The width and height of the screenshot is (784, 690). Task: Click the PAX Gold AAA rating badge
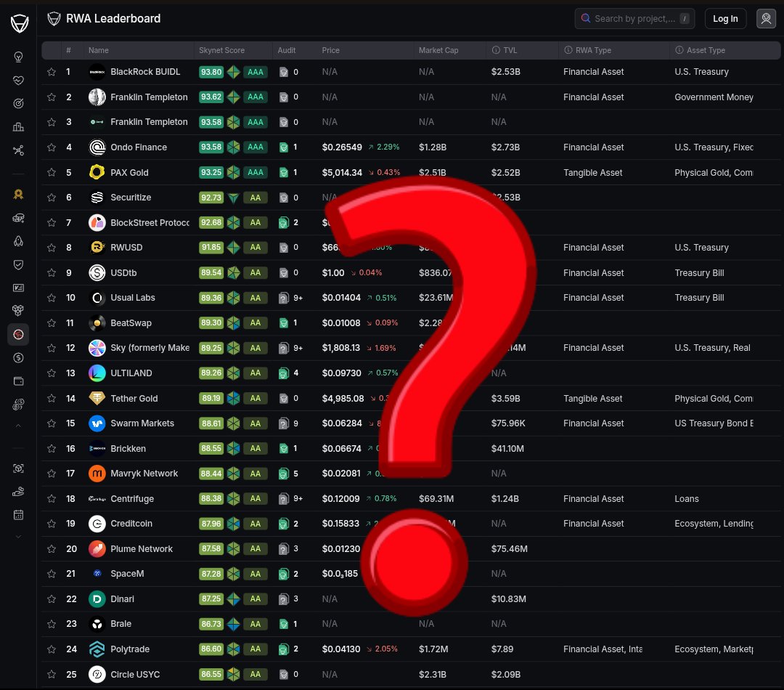pos(255,172)
